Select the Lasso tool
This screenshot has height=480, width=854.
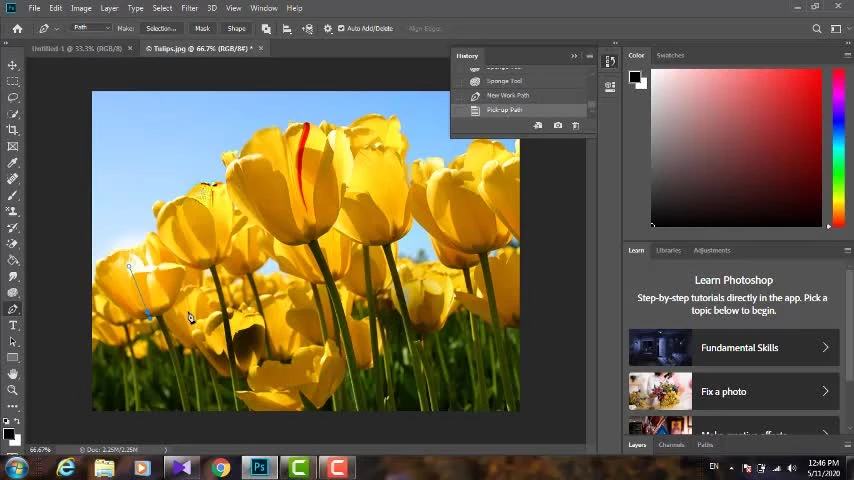[x=13, y=97]
